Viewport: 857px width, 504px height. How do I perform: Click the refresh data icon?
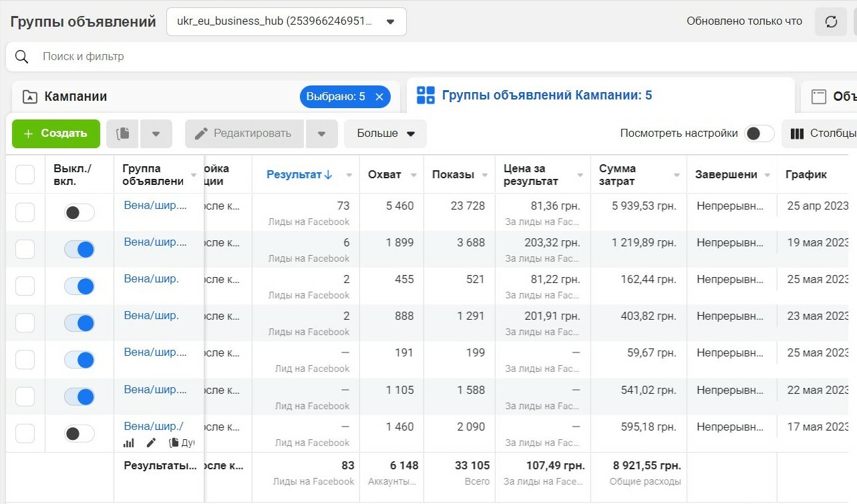click(831, 22)
